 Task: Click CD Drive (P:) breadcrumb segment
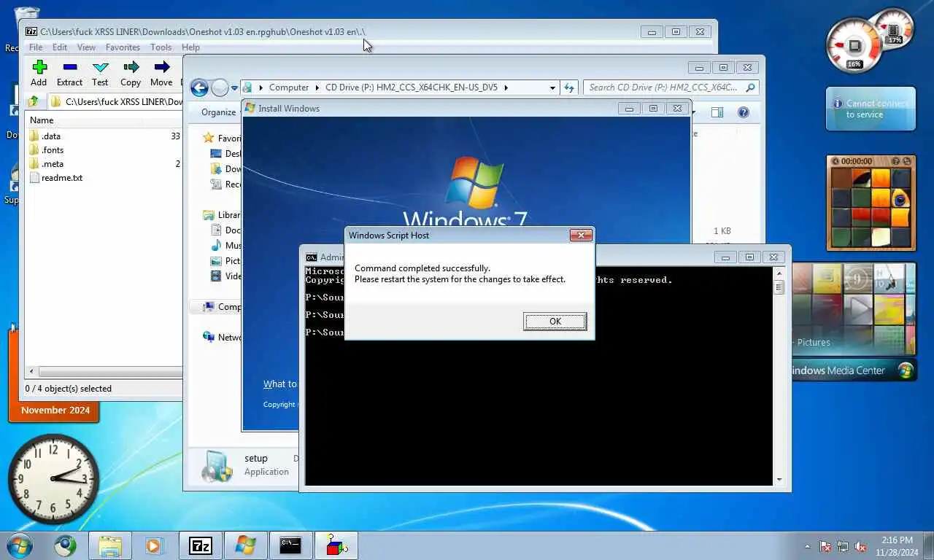(411, 87)
